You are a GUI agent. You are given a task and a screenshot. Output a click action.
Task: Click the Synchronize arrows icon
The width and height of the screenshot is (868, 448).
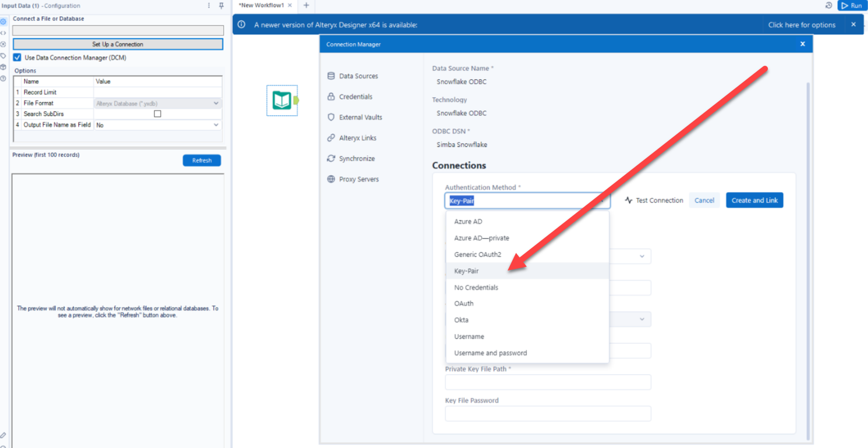click(x=331, y=158)
